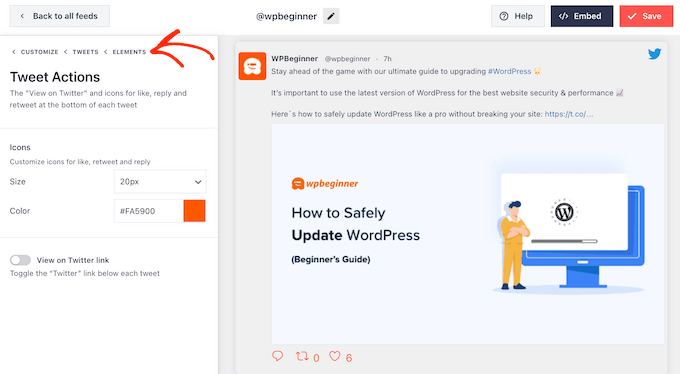Click the Twitter bird logo on tweet
The height and width of the screenshot is (374, 680).
click(x=654, y=54)
